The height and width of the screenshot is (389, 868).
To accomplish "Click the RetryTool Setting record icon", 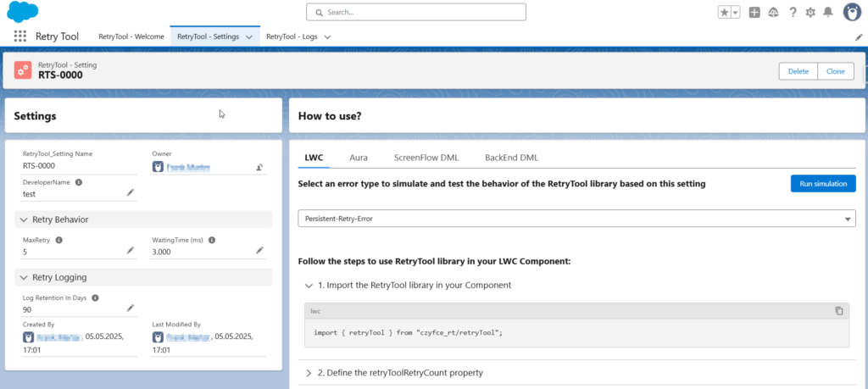I will point(23,70).
